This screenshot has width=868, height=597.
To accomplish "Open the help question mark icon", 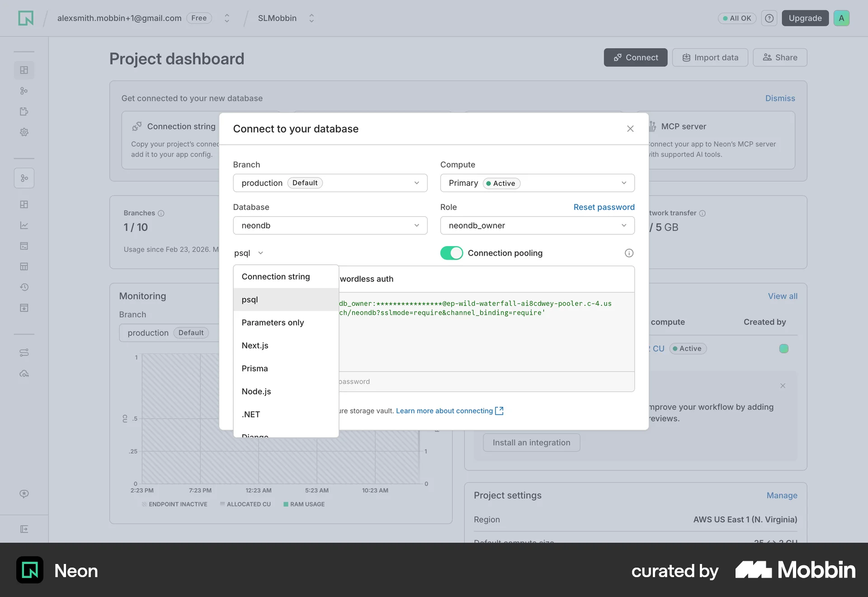I will tap(769, 18).
